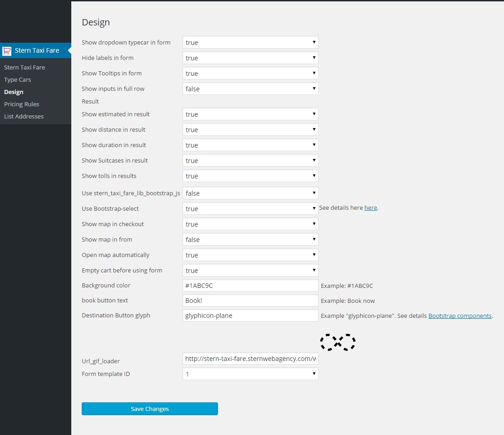The image size is (504, 435).
Task: Open 'Use stern_taxi_fare_lib_bootstrap_js' dropdown
Action: pyautogui.click(x=250, y=193)
